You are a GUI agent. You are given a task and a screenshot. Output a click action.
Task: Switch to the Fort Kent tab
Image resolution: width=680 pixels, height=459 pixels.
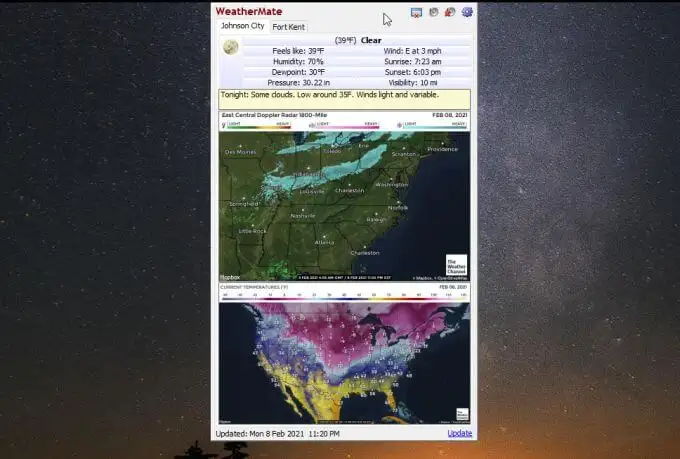point(288,27)
